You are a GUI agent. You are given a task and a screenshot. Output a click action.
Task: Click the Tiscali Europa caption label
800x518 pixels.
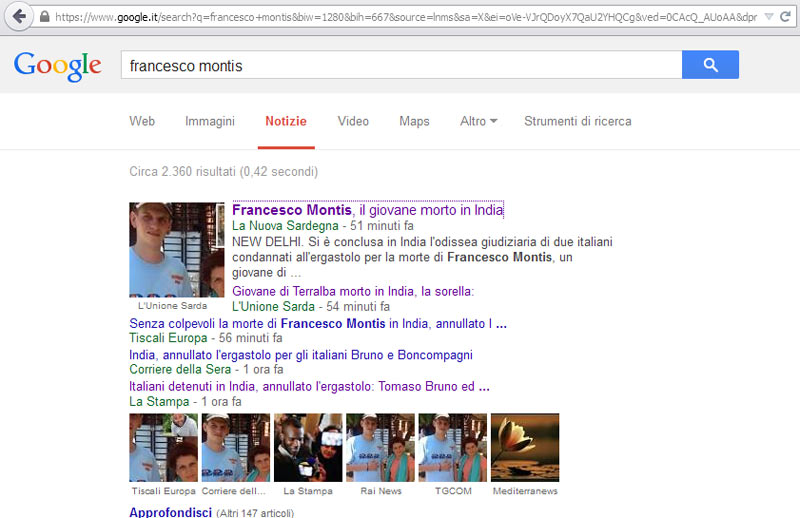point(163,491)
